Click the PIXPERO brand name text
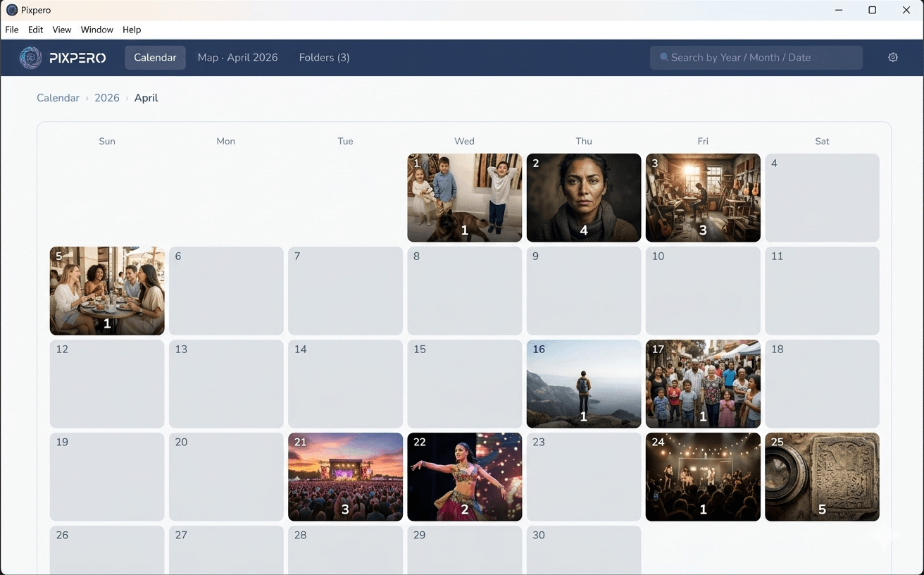 pos(77,58)
